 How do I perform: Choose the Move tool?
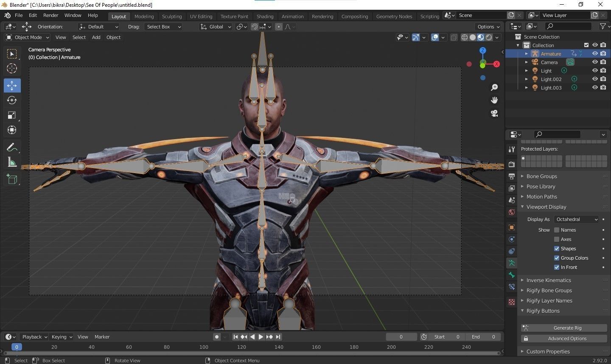12,85
